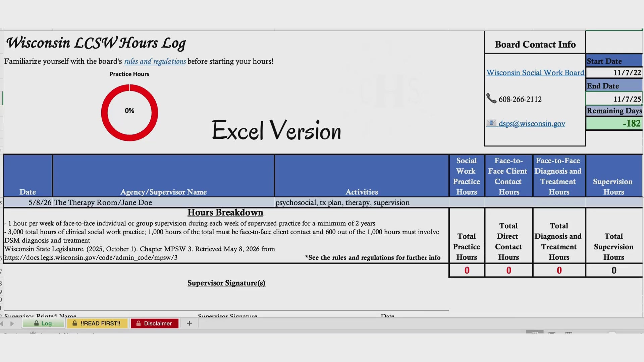The height and width of the screenshot is (362, 644).
Task: Add a new sheet with the plus button
Action: [x=190, y=323]
